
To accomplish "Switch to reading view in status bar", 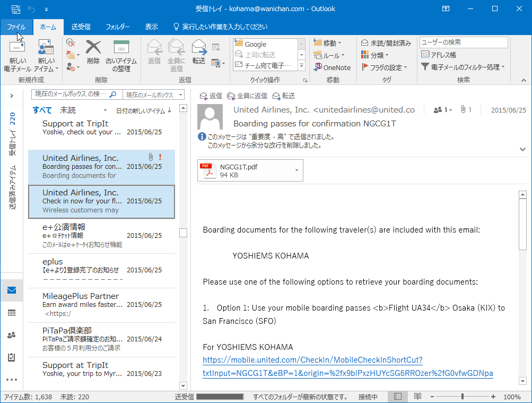I will (x=417, y=397).
